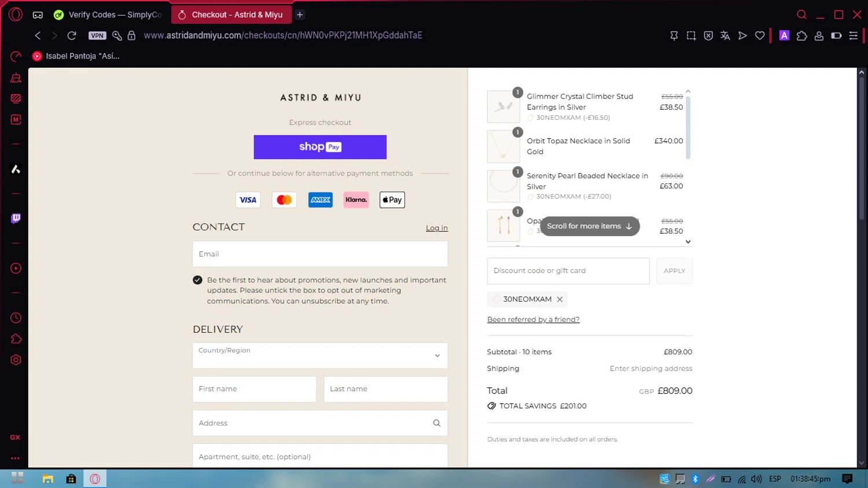Click page scrollbar down arrow
This screenshot has width=868, height=488.
(x=862, y=463)
